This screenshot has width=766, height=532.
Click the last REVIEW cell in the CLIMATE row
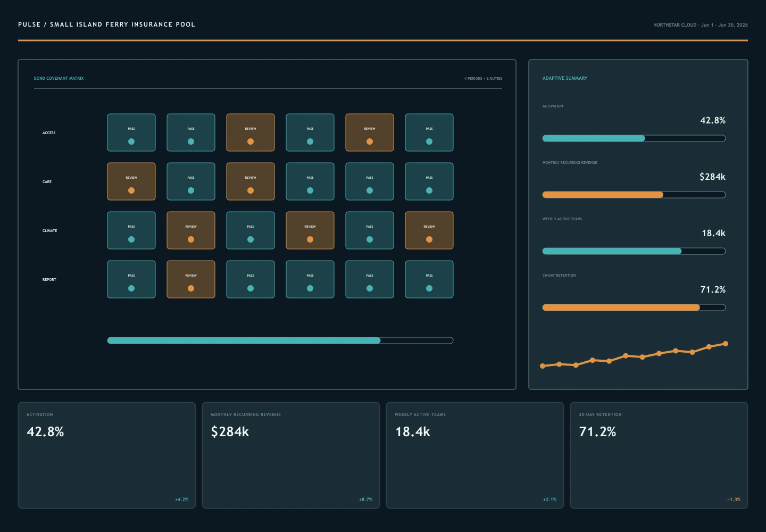coord(429,230)
